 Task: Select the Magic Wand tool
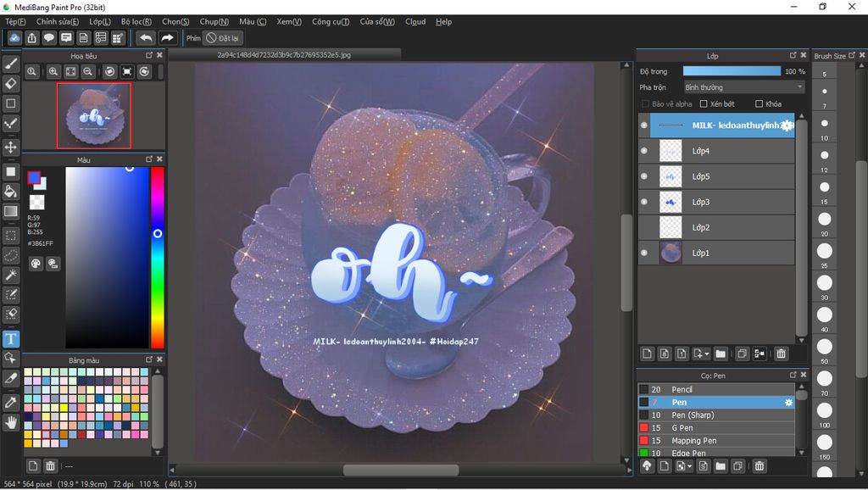[10, 276]
